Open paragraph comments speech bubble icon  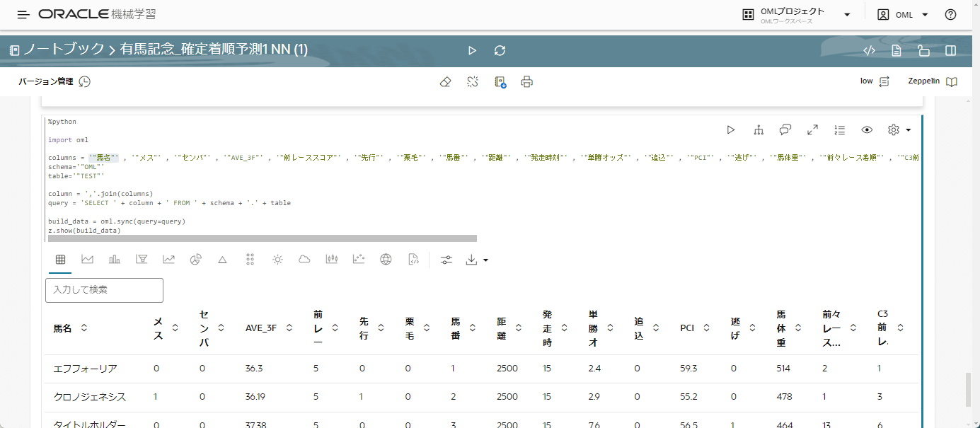[x=785, y=129]
